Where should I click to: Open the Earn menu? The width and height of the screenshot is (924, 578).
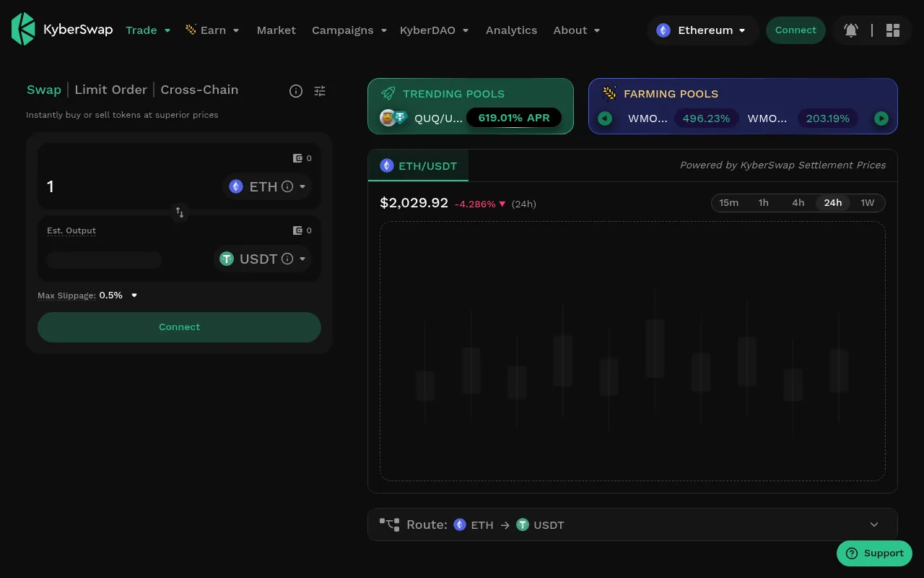point(212,30)
